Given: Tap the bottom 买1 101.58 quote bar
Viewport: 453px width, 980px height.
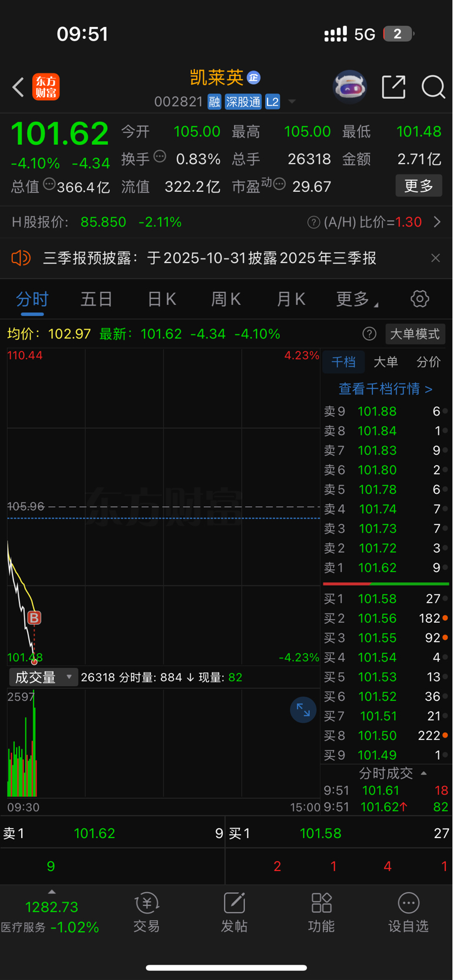Looking at the screenshot, I should (x=339, y=833).
